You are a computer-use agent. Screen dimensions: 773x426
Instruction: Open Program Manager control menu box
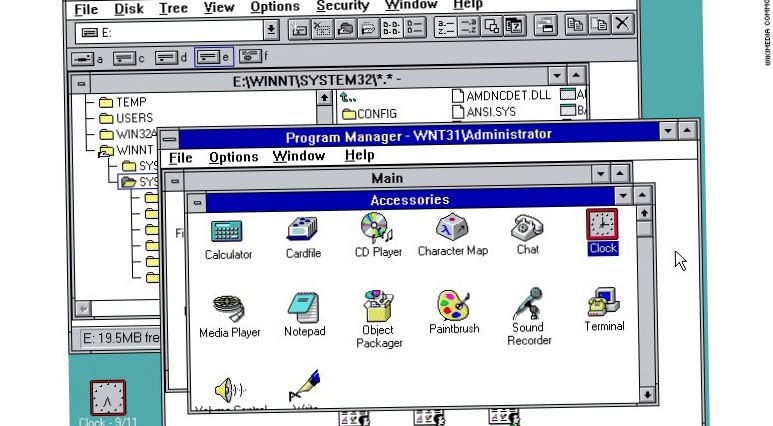[x=169, y=140]
